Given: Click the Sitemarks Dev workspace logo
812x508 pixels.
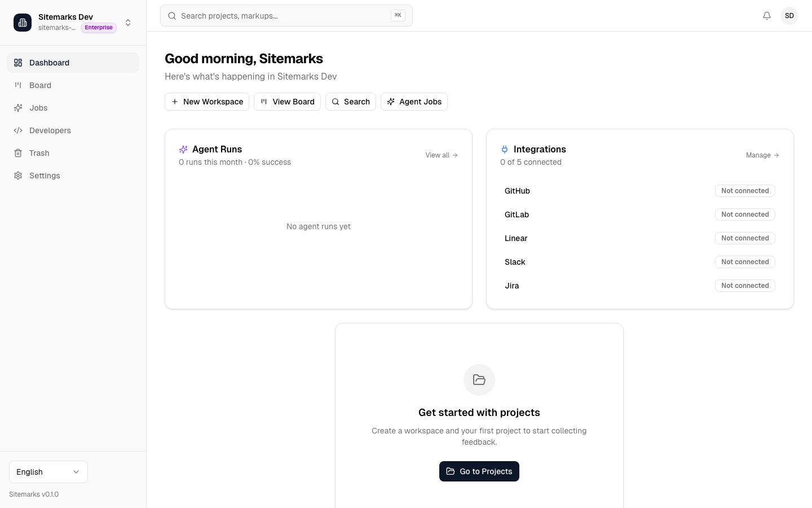Looking at the screenshot, I should [23, 23].
